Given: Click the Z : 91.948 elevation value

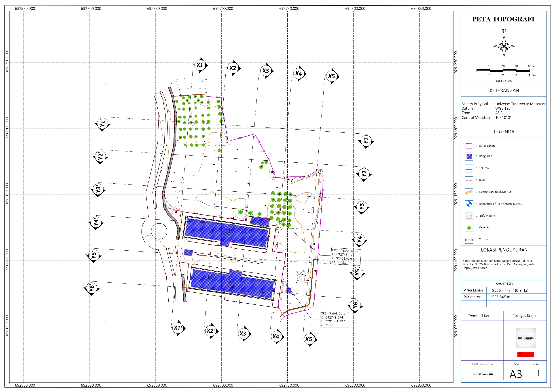Looking at the screenshot, I should point(328,325).
